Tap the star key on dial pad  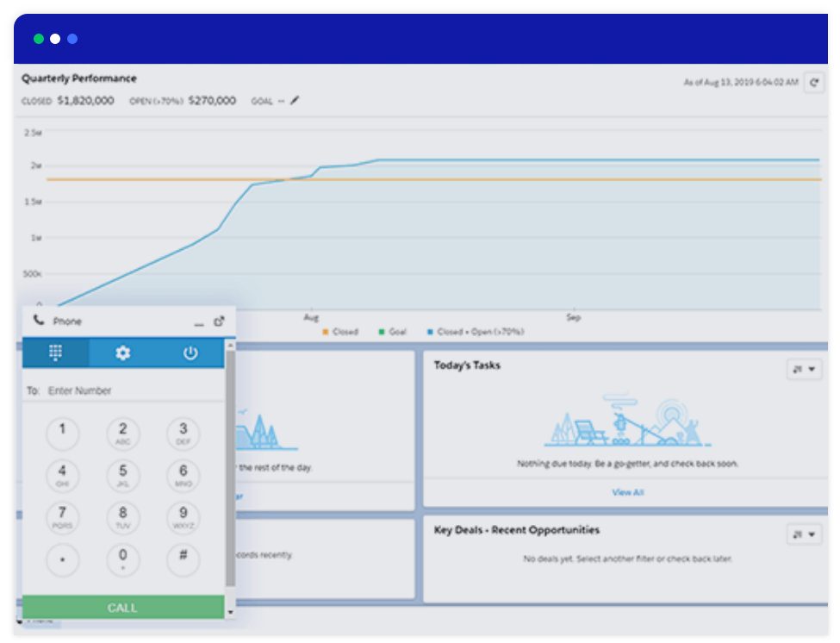click(x=63, y=559)
